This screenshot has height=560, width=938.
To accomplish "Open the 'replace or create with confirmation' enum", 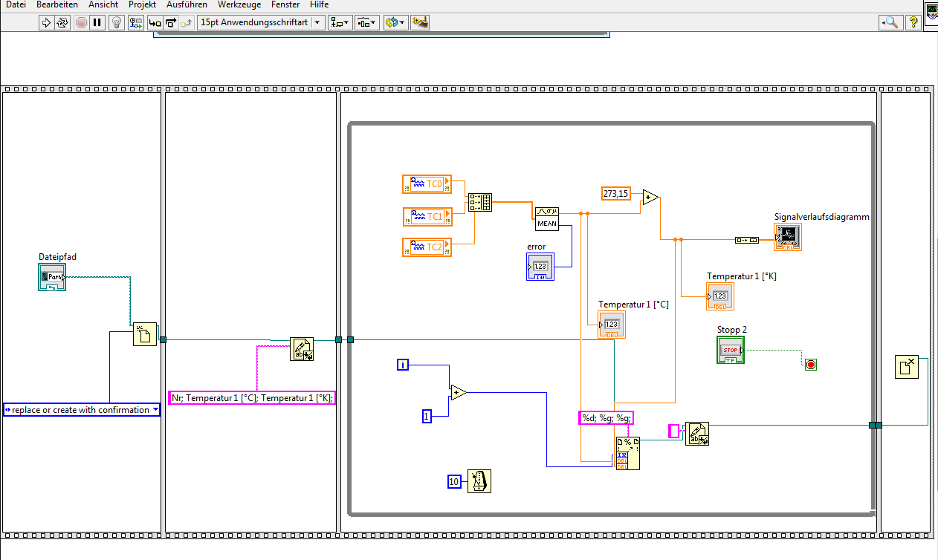I will point(82,409).
